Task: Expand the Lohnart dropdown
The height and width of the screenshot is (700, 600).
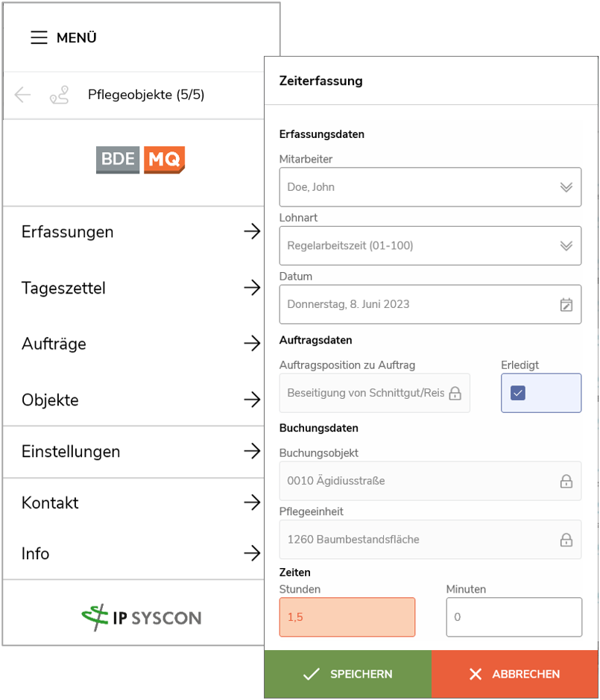Action: (x=566, y=246)
